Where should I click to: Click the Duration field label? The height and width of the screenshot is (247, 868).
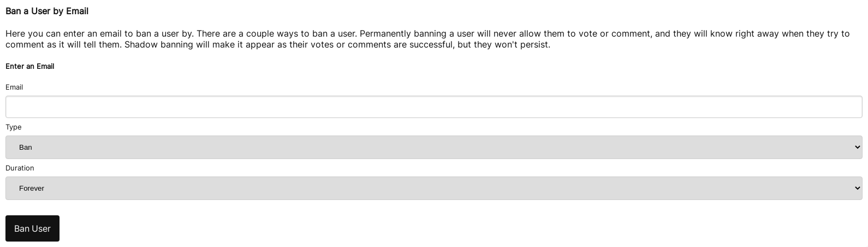click(20, 168)
